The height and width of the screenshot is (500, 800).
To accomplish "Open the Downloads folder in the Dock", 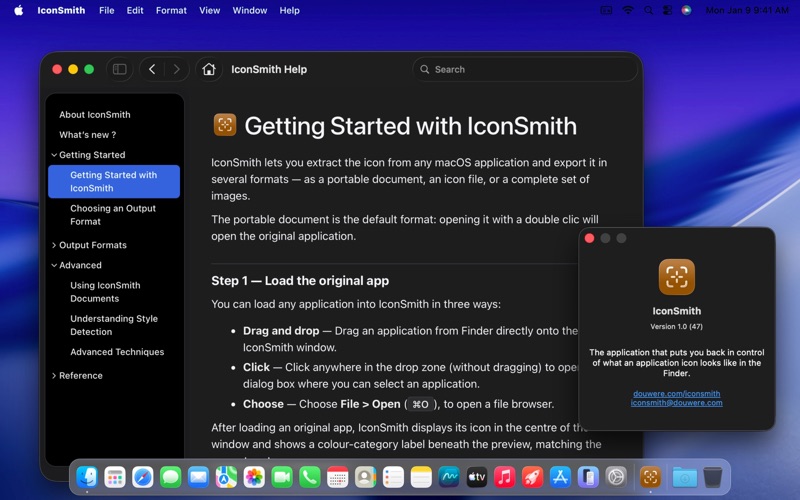I will pyautogui.click(x=685, y=477).
